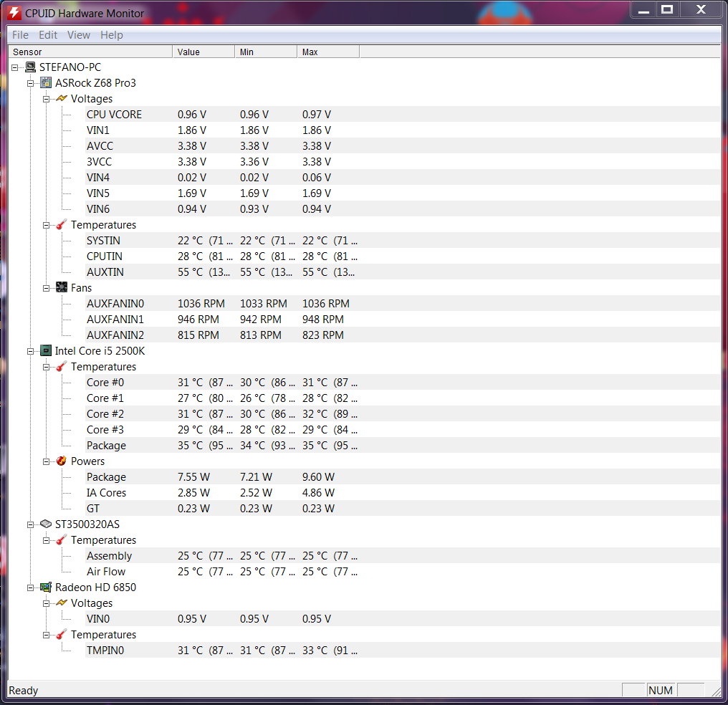Image resolution: width=728 pixels, height=705 pixels.
Task: Collapse the Intel Core Temperatures group
Action: tap(46, 367)
